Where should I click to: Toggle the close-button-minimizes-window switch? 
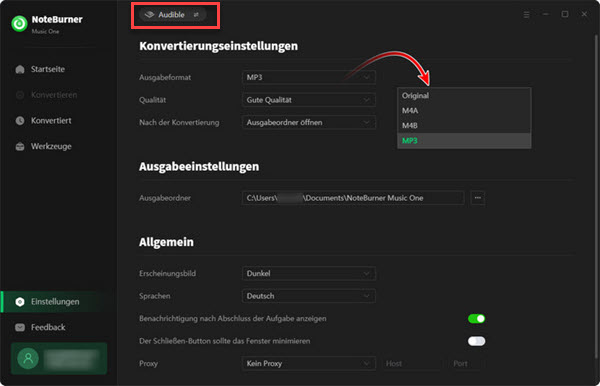(x=476, y=341)
